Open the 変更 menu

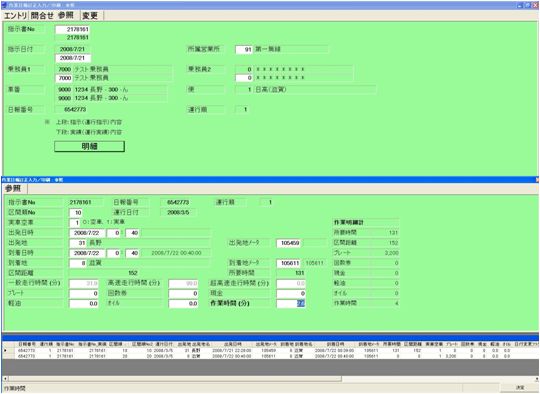click(x=90, y=15)
